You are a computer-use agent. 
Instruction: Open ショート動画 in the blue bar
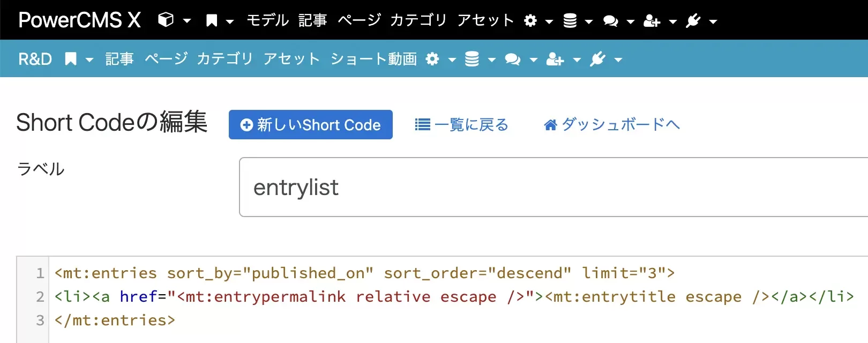pos(373,59)
